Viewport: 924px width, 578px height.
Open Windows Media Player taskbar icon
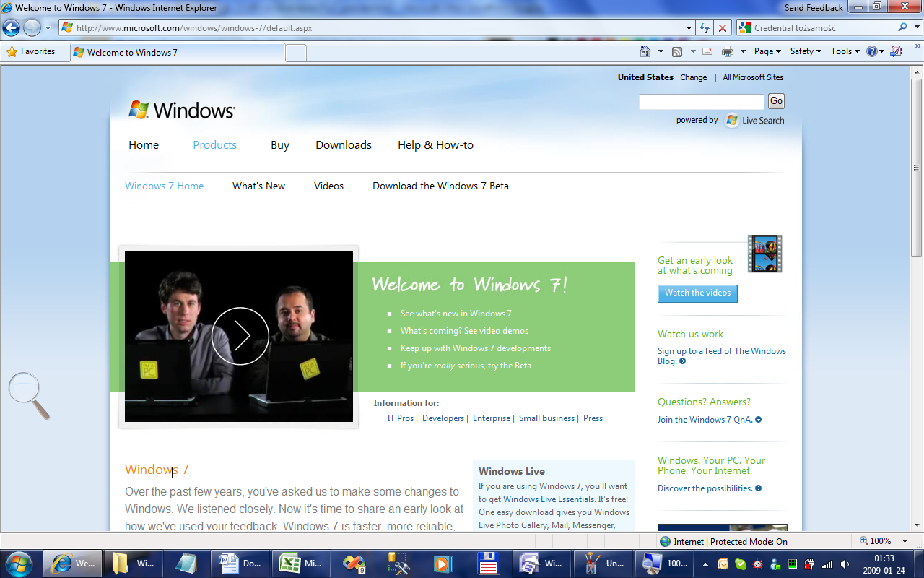(442, 564)
